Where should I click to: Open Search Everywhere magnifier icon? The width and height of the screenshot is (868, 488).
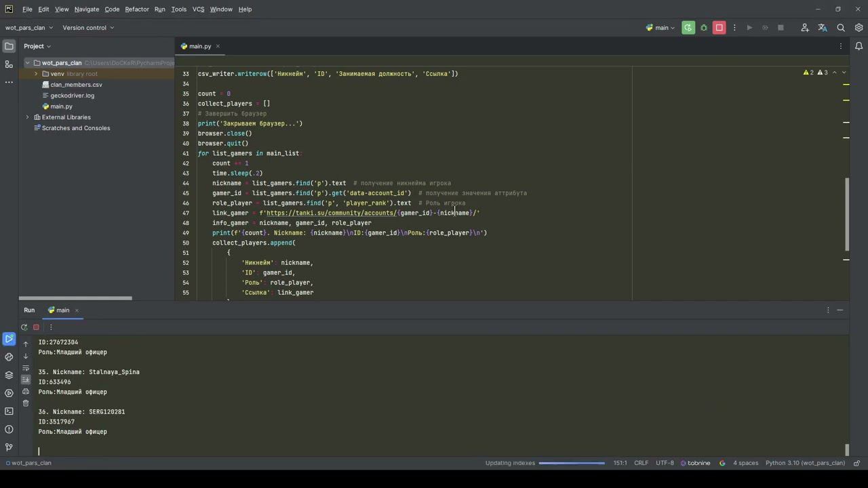click(841, 28)
